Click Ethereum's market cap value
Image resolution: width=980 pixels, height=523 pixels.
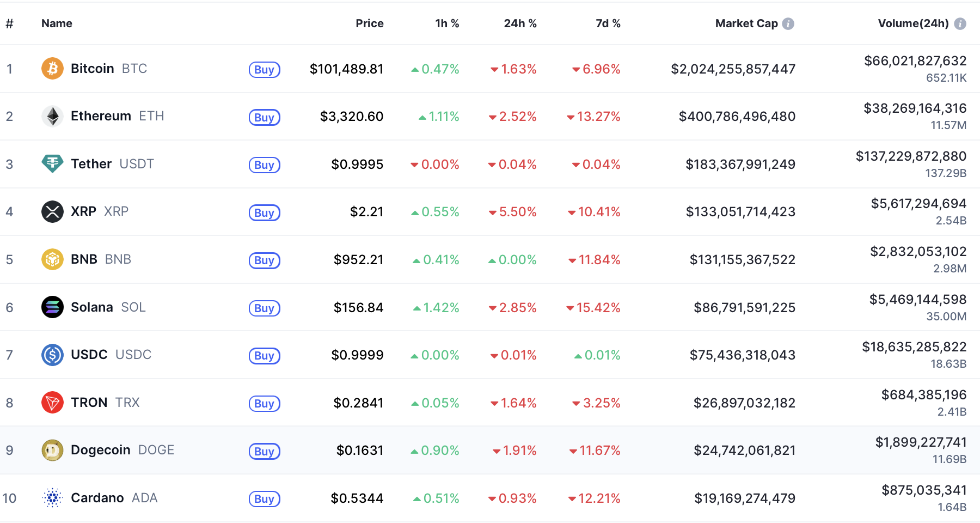coord(737,117)
